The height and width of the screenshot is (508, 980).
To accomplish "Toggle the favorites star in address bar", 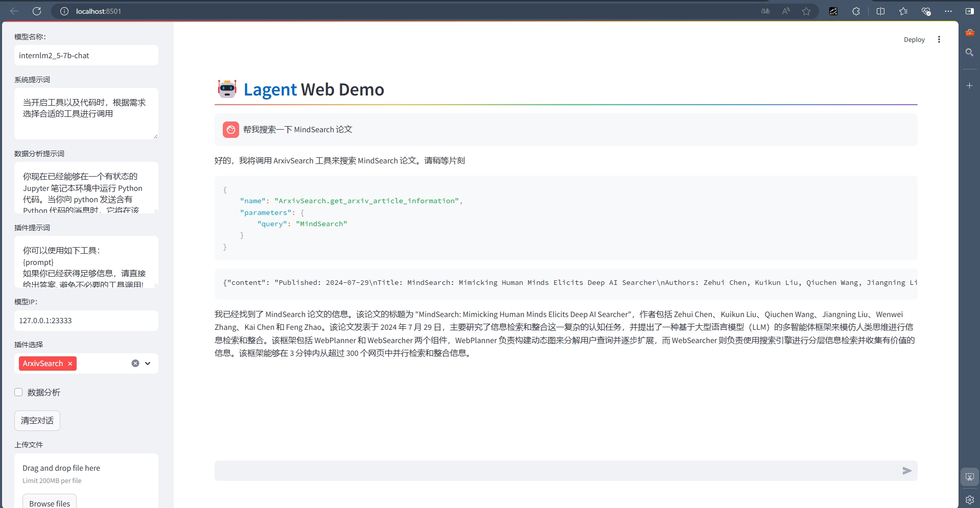I will coord(806,11).
